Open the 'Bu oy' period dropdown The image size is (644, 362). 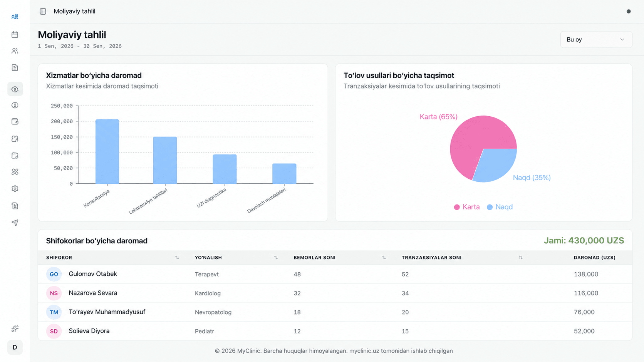point(596,40)
